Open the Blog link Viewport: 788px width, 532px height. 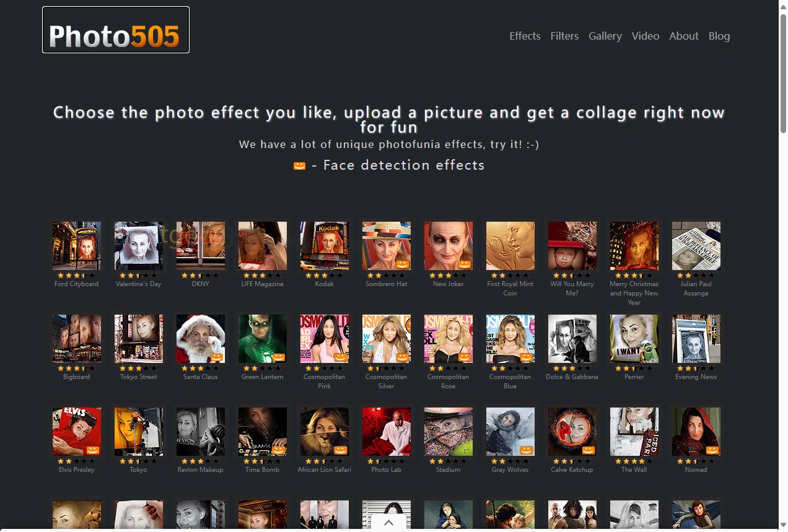(719, 36)
